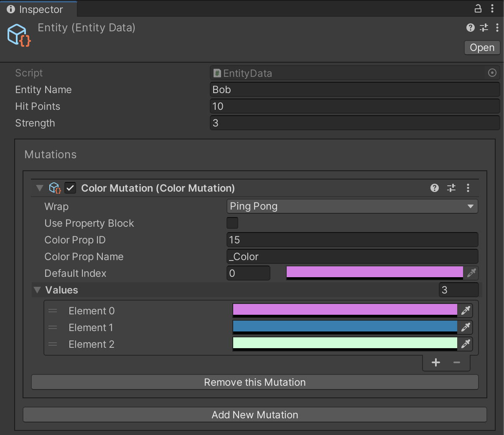Open the Wrap Ping Pong dropdown
504x435 pixels.
coord(352,206)
